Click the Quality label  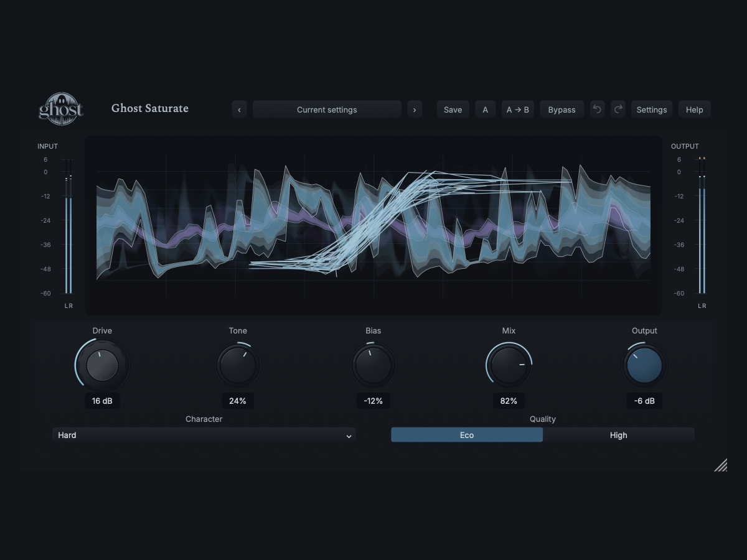543,419
